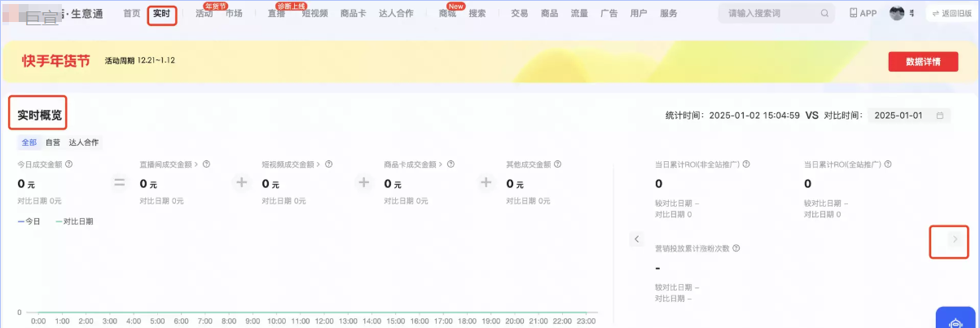Open the 对比时间 date picker field
980x328 pixels.
pyautogui.click(x=909, y=116)
